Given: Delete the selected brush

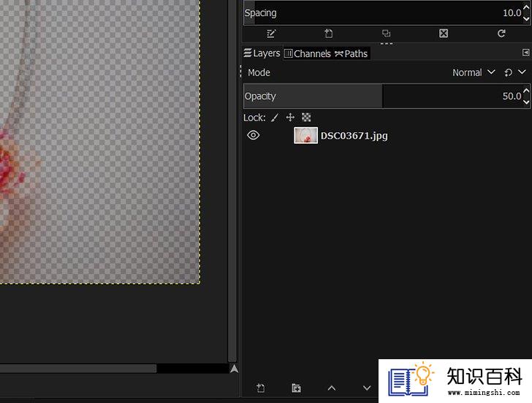Looking at the screenshot, I should 444,34.
